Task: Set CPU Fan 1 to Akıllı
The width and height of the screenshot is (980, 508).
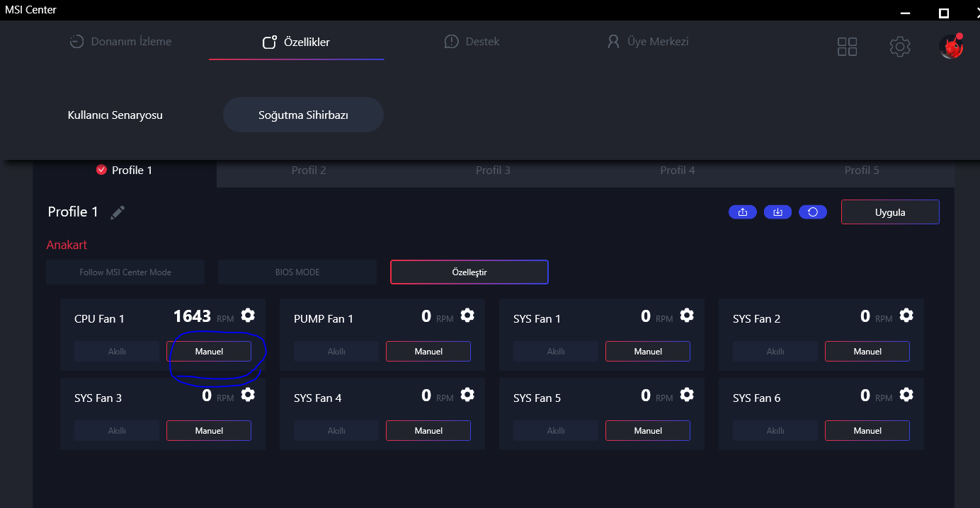Action: (x=117, y=352)
